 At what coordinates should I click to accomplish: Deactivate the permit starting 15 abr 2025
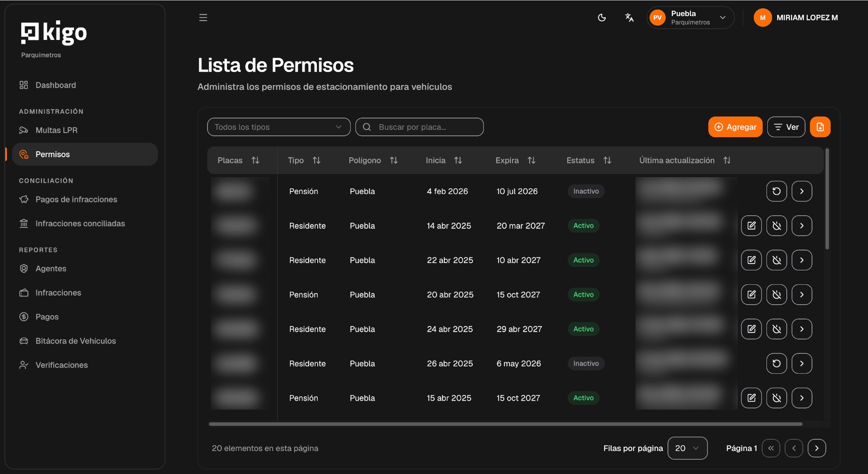pyautogui.click(x=776, y=398)
